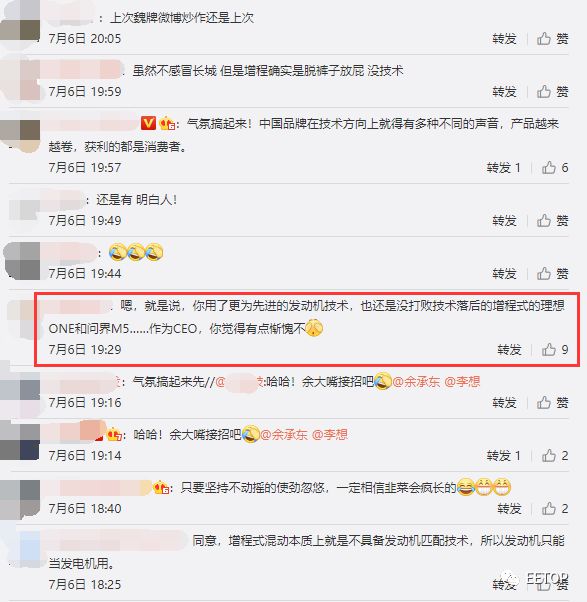
Task: Click thumbs-up on the 19:16 comment
Action: tap(552, 402)
